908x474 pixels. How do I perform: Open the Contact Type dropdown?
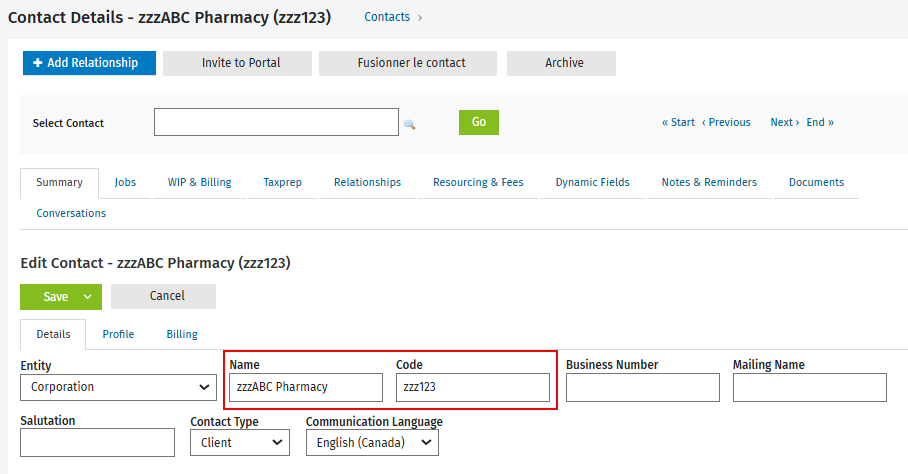240,443
